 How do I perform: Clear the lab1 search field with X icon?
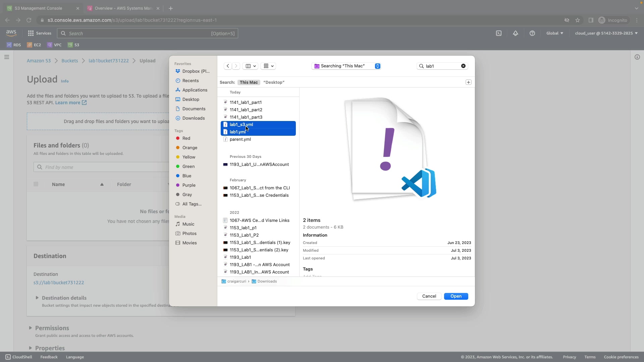coord(463,66)
